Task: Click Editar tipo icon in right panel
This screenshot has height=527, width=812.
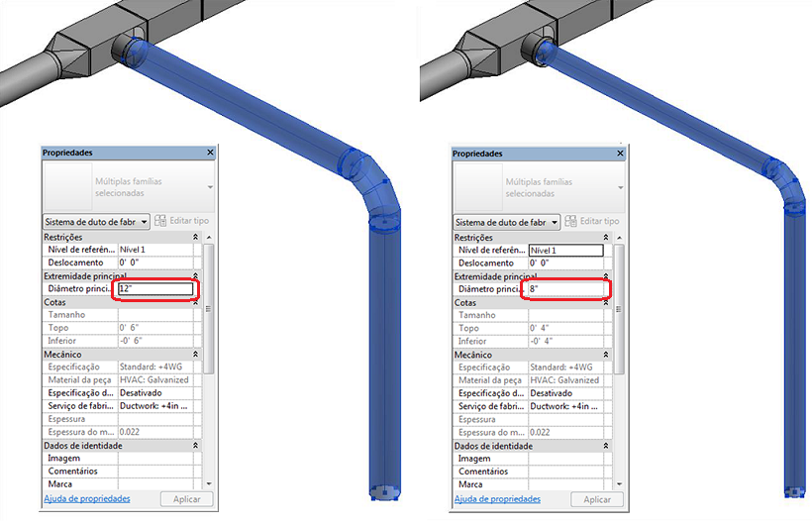Action: [x=570, y=221]
